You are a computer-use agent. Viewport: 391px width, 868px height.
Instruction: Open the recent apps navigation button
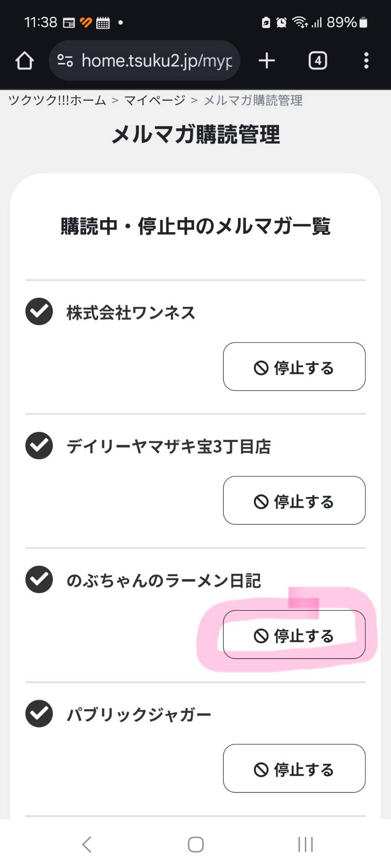(305, 844)
